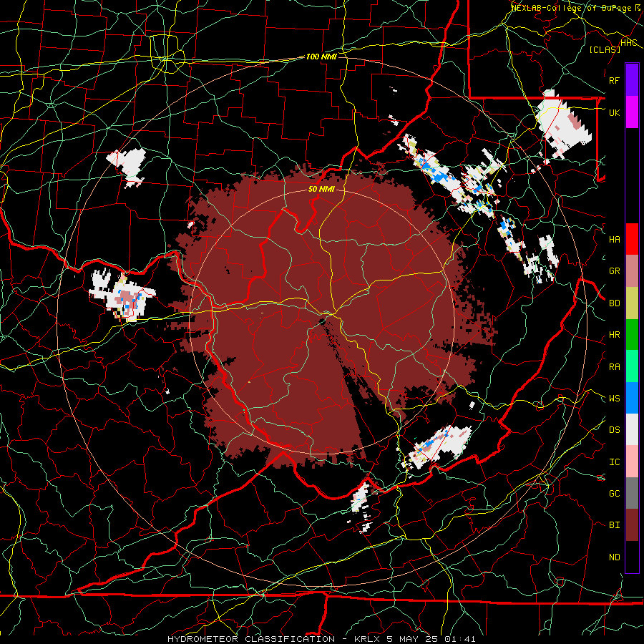The width and height of the screenshot is (644, 644).
Task: Click the RF purple legend color swatch
Action: [632, 80]
